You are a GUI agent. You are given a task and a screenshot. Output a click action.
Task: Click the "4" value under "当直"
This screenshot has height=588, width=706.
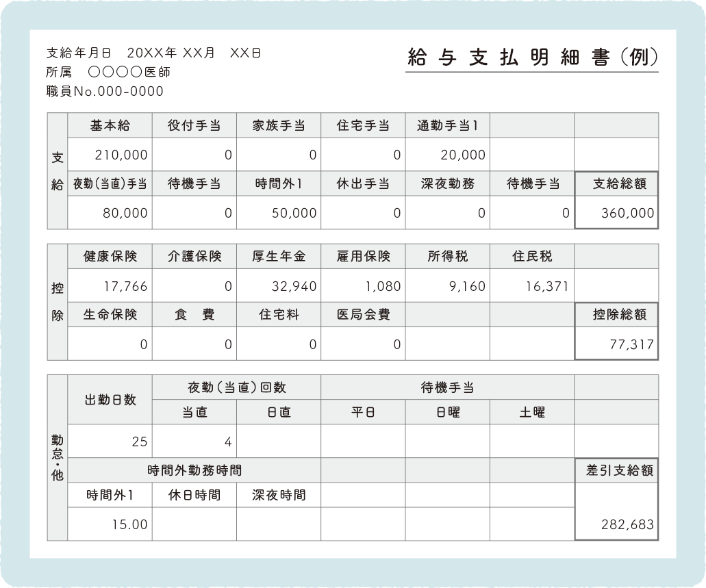[228, 442]
